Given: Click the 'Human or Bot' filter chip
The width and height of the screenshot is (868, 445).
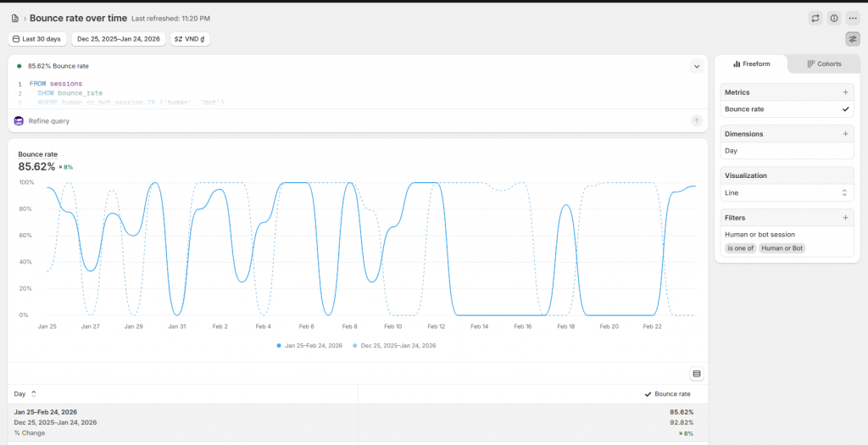Looking at the screenshot, I should coord(782,248).
